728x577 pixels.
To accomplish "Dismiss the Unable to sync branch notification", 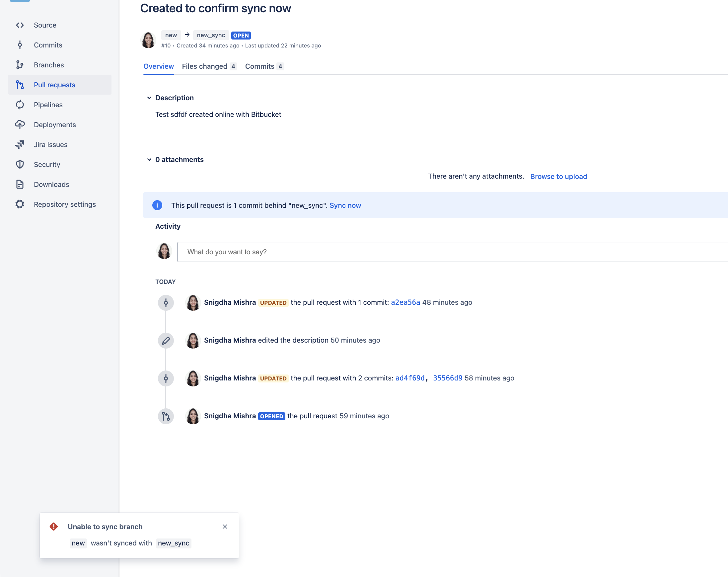I will pyautogui.click(x=225, y=527).
